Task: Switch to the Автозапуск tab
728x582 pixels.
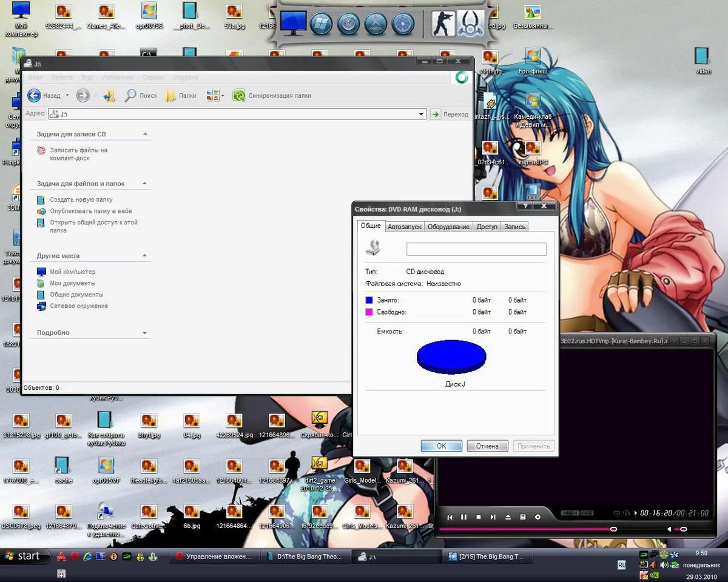Action: coord(404,227)
